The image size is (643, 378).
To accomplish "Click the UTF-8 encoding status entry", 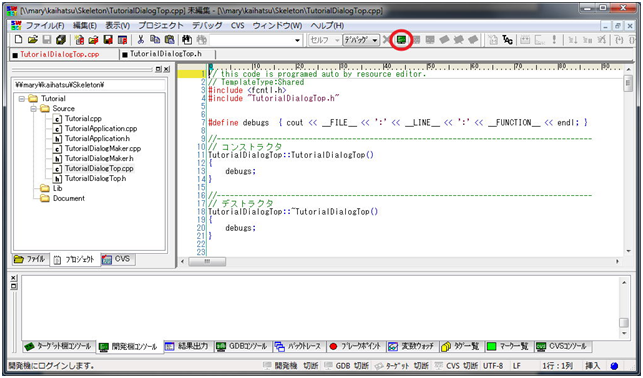I will click(493, 366).
